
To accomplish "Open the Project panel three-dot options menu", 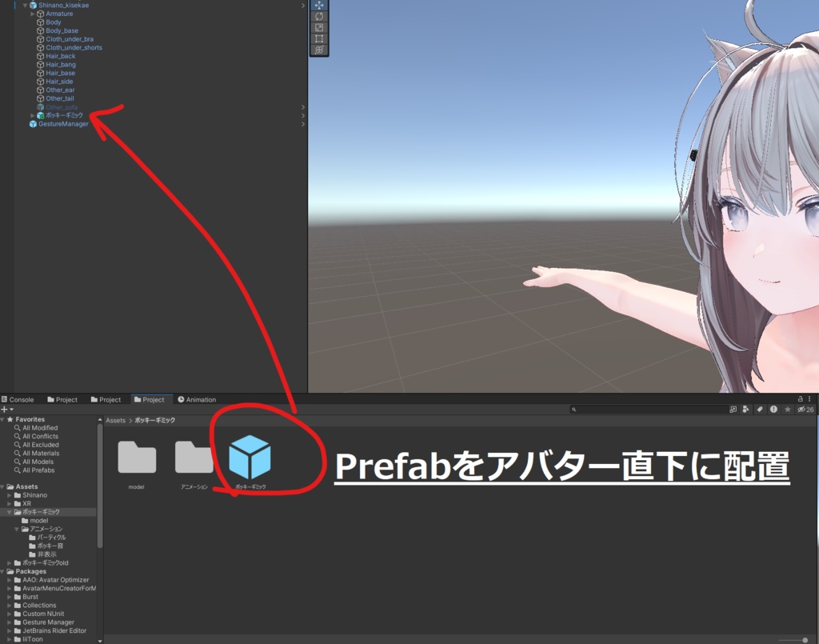I will click(x=809, y=398).
